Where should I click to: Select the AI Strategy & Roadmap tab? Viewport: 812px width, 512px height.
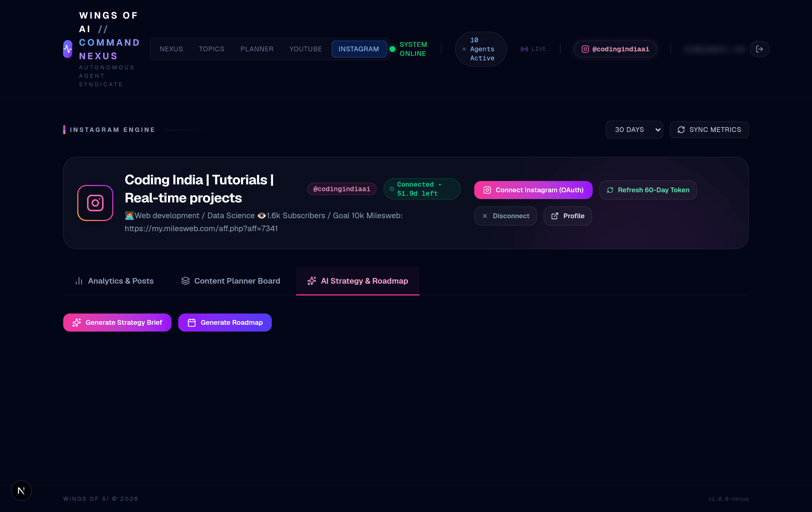click(x=358, y=281)
